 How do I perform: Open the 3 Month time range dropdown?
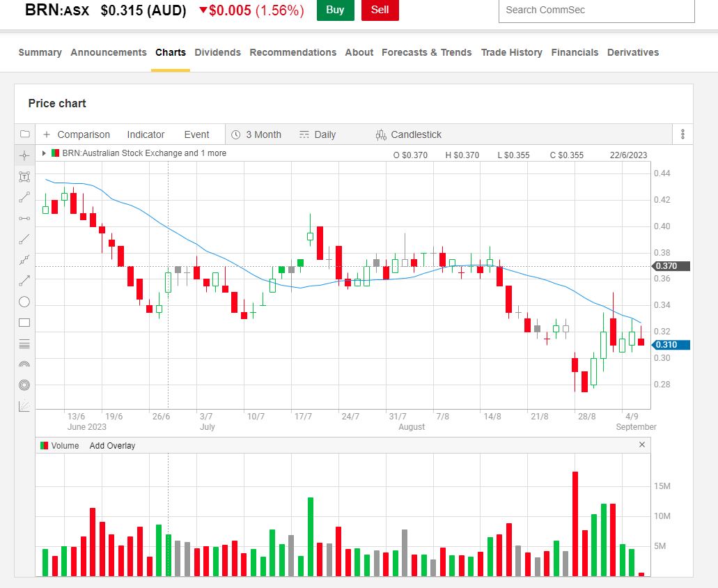point(256,134)
